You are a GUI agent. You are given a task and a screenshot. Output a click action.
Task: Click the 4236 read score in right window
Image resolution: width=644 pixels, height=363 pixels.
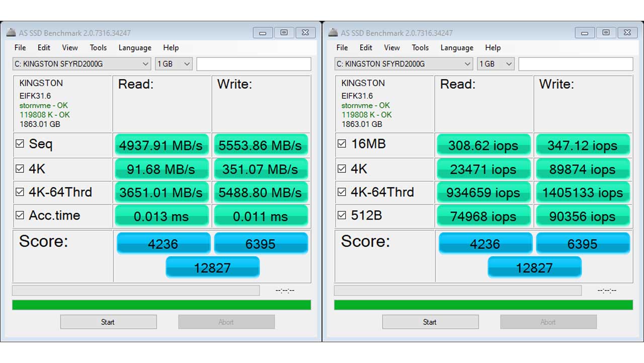[486, 243]
